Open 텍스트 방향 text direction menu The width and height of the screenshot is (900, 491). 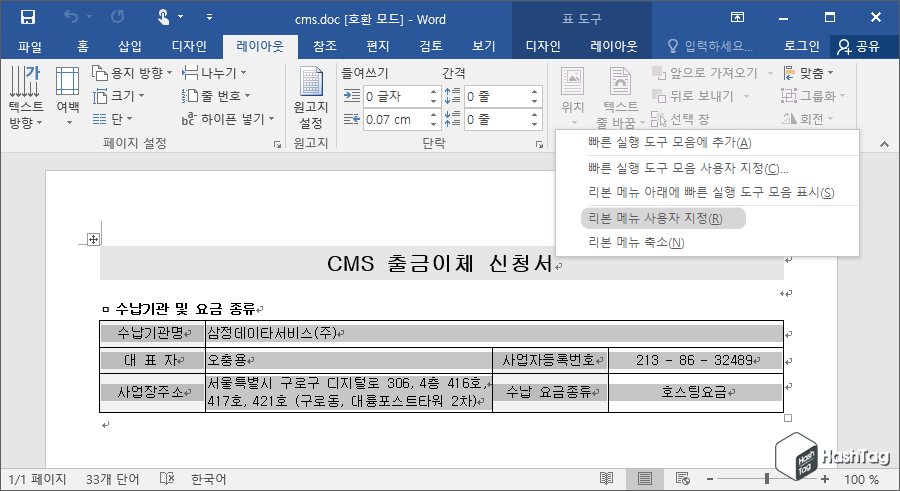(26, 96)
